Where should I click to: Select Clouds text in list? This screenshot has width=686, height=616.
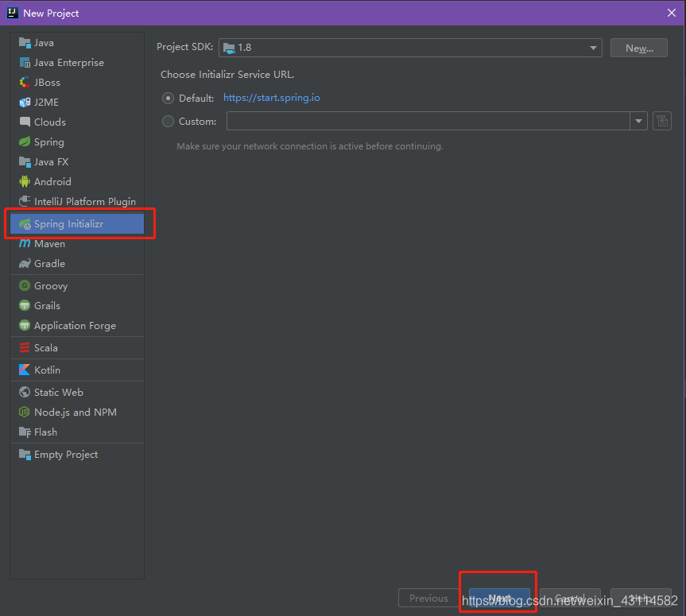[x=50, y=122]
